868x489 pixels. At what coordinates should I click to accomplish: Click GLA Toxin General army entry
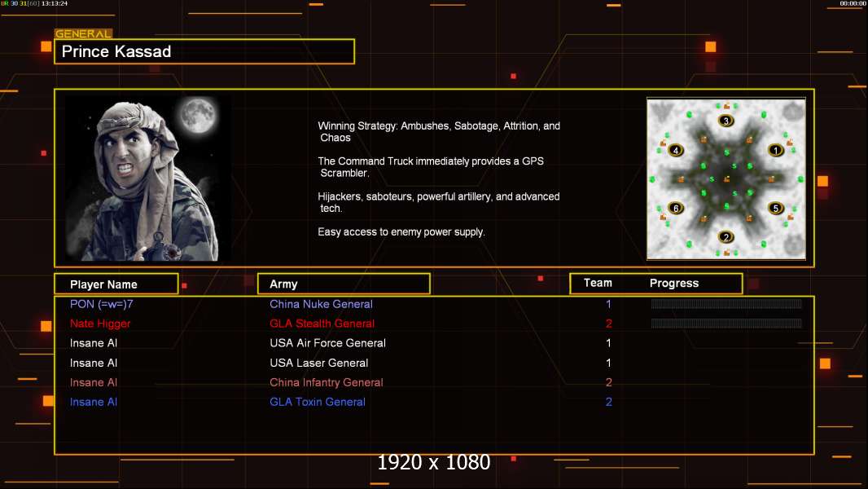pos(318,402)
